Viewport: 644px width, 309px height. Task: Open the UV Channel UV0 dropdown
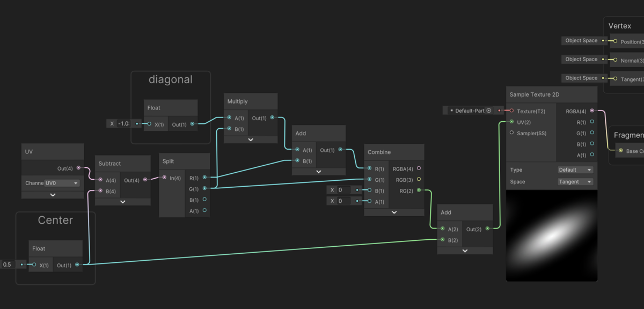[62, 183]
